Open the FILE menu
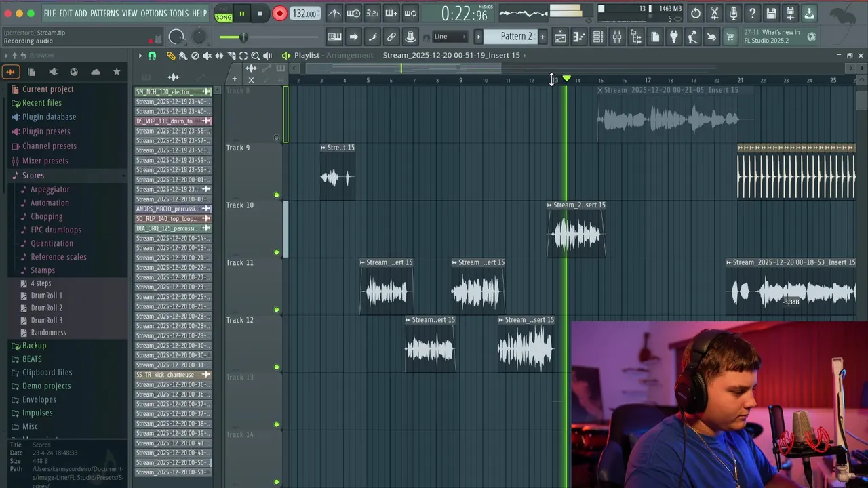This screenshot has height=488, width=868. (x=50, y=14)
